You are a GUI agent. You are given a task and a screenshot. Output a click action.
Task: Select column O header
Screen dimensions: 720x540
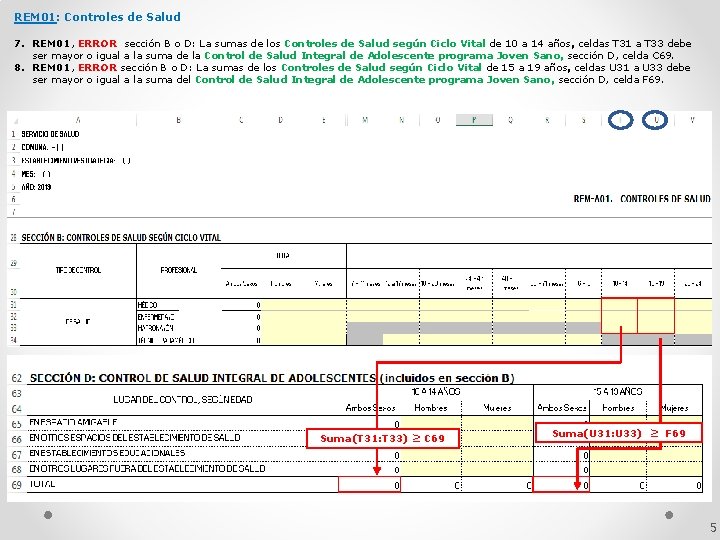[438, 120]
